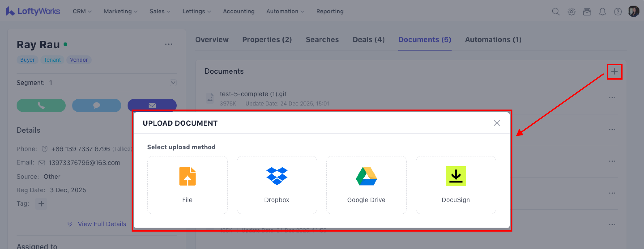Switch to the Properties (2) tab

[267, 40]
